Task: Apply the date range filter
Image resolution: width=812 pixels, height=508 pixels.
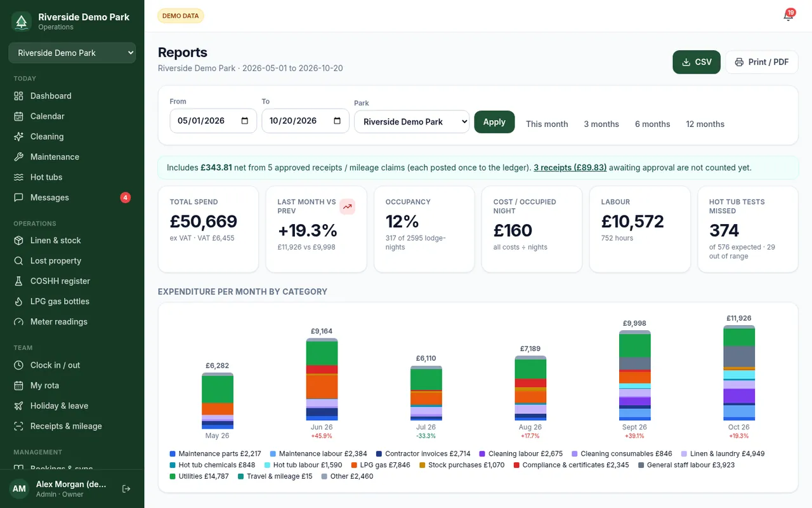Action: (x=494, y=122)
